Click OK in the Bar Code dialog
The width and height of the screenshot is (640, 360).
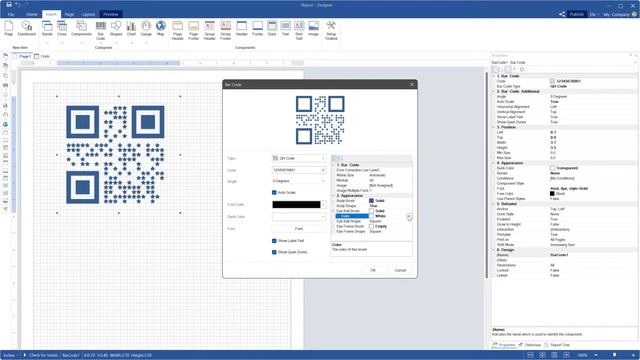[x=373, y=270]
